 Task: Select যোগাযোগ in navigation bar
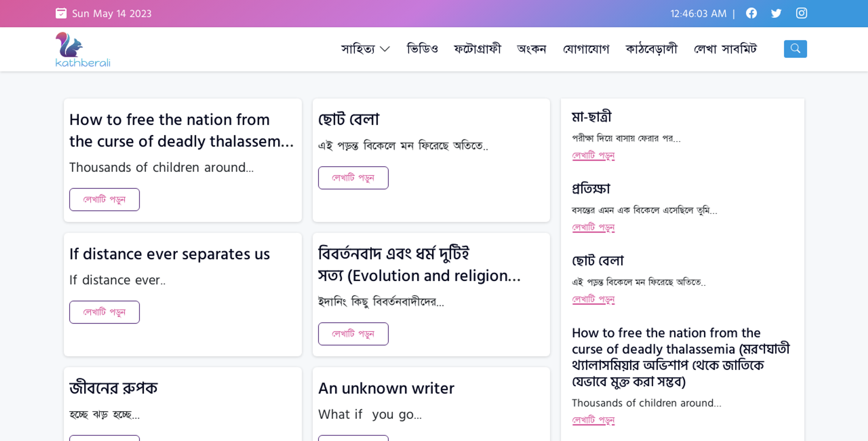click(586, 49)
